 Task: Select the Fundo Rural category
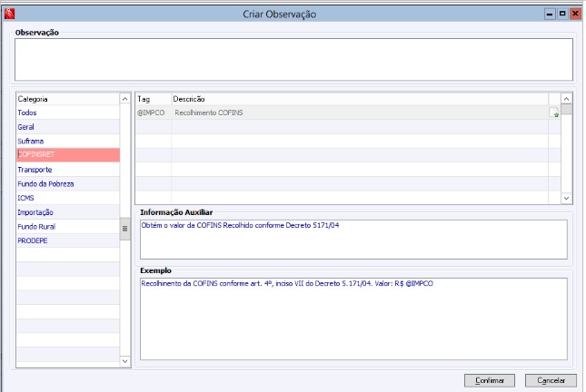tap(68, 226)
